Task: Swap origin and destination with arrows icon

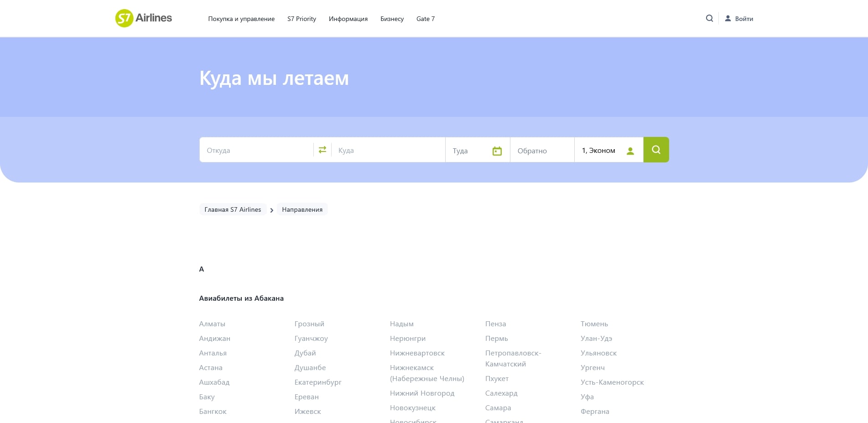Action: pyautogui.click(x=322, y=150)
